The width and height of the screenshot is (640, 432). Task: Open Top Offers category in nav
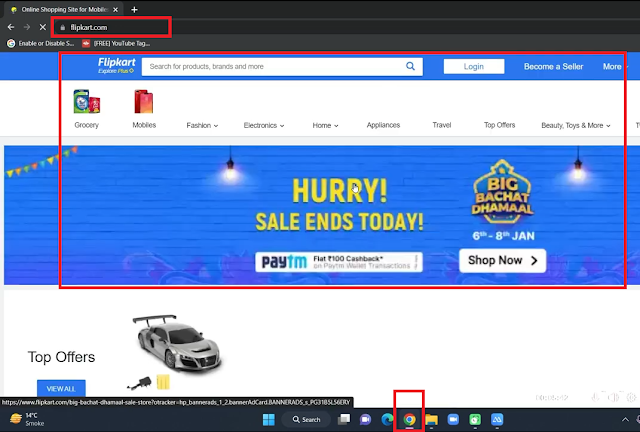[x=500, y=125]
